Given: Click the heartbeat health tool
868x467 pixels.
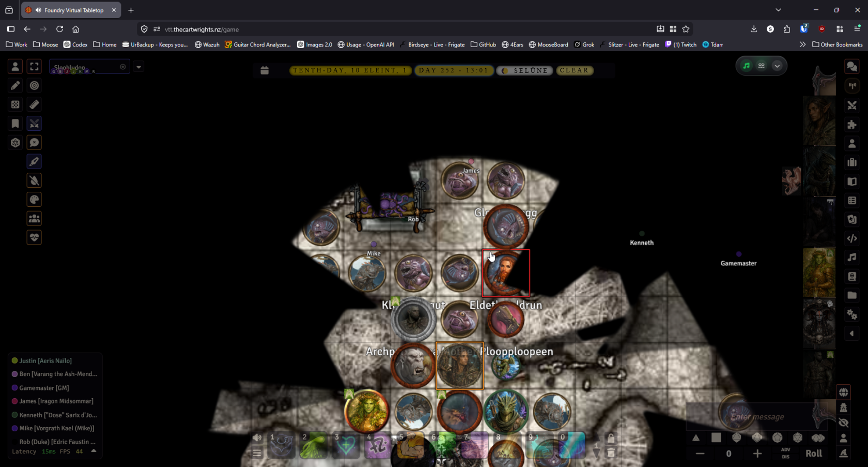Looking at the screenshot, I should (34, 237).
